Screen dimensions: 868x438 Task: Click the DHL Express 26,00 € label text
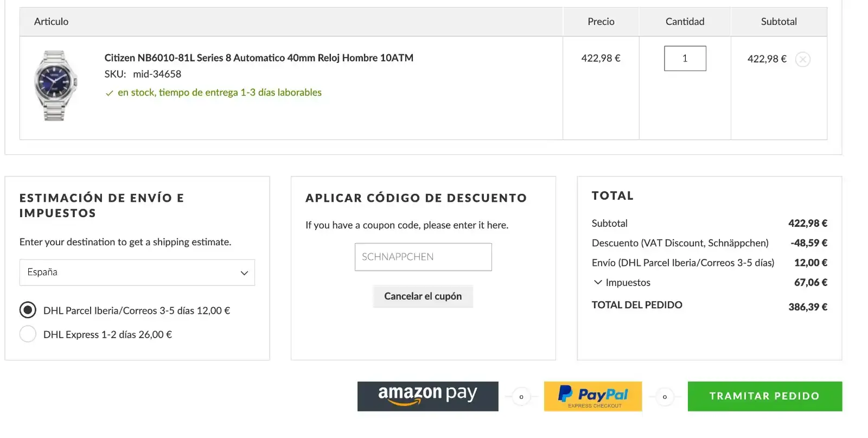(x=107, y=335)
